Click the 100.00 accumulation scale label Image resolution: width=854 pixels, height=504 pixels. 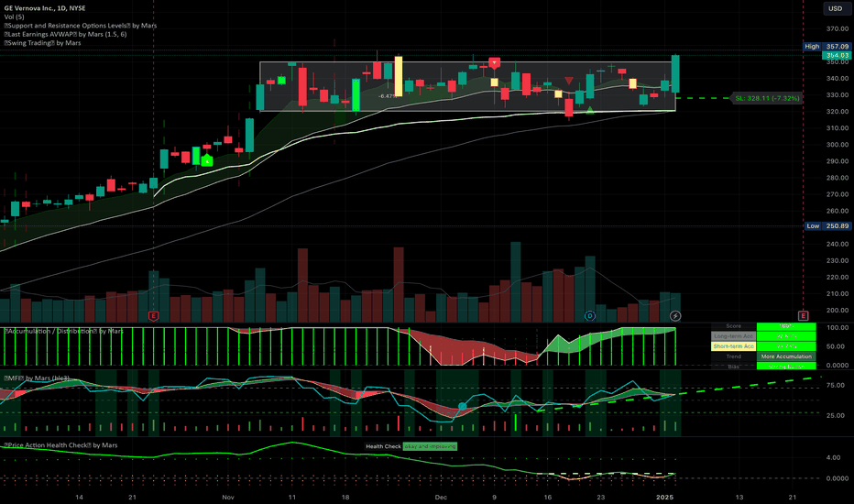(838, 328)
